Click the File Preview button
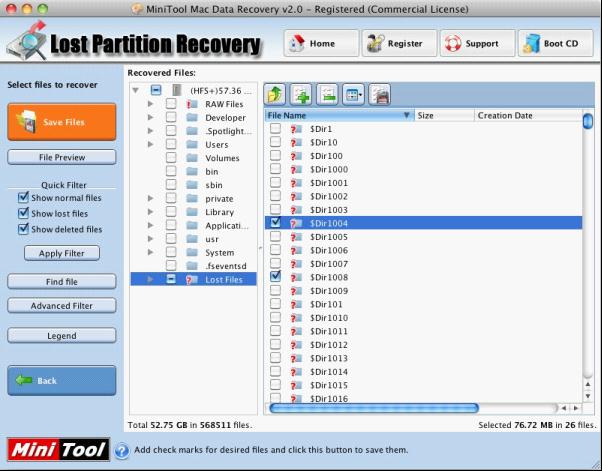Screen dimensions: 602x471 tap(62, 157)
